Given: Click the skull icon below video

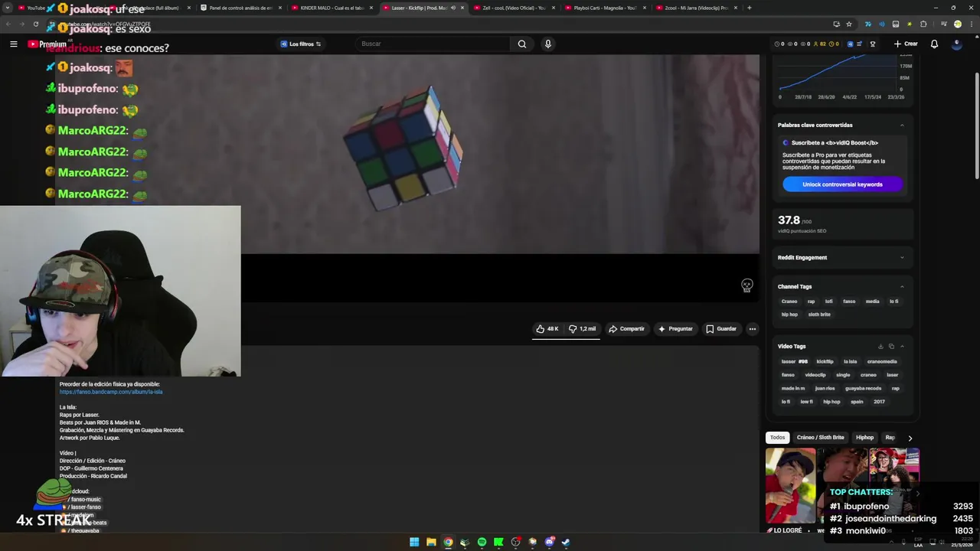Looking at the screenshot, I should point(746,286).
